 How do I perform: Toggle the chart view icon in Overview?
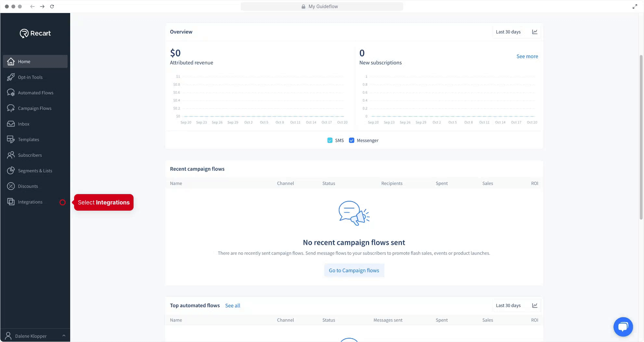[535, 32]
